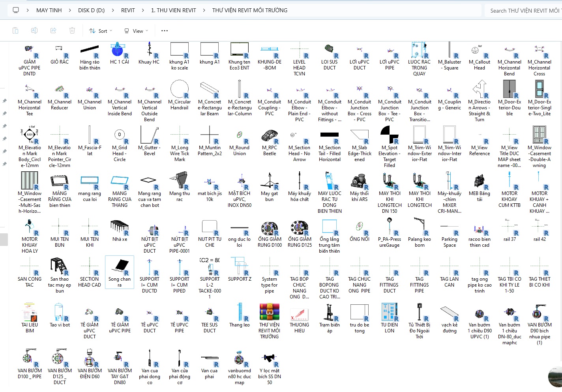Select the M_RPC Beetle car file
The height and width of the screenshot is (392, 562).
(x=270, y=142)
